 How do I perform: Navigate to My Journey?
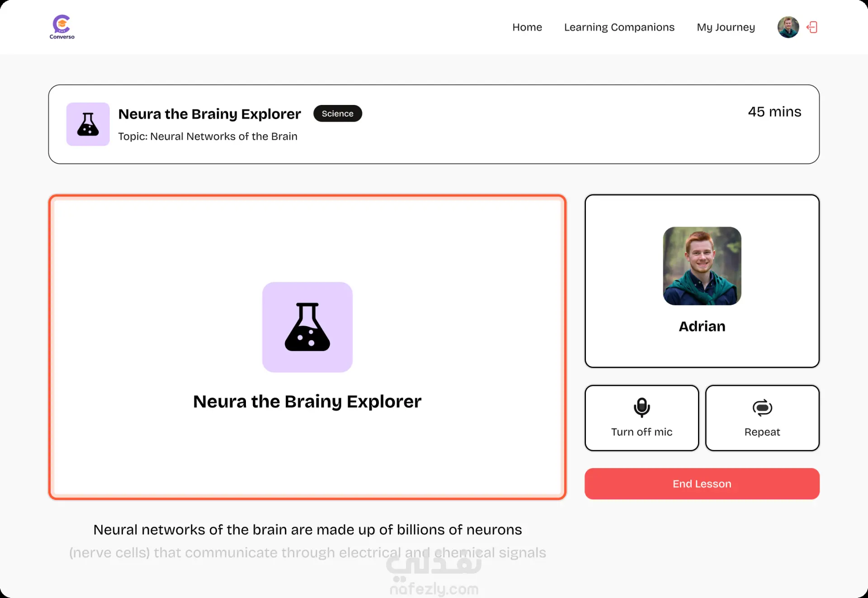pyautogui.click(x=726, y=27)
